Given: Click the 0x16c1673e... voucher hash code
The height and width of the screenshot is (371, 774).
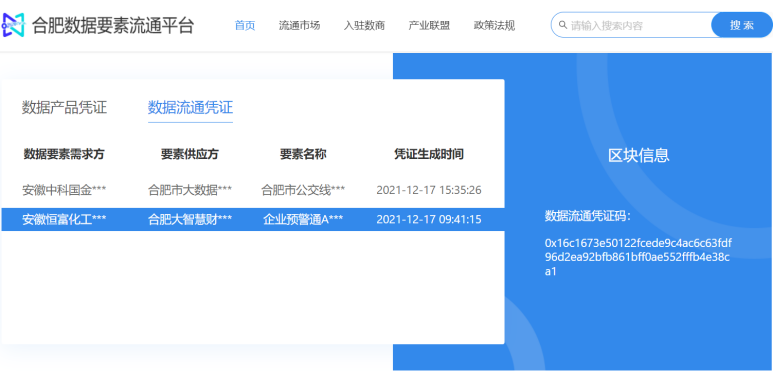Looking at the screenshot, I should [x=638, y=257].
